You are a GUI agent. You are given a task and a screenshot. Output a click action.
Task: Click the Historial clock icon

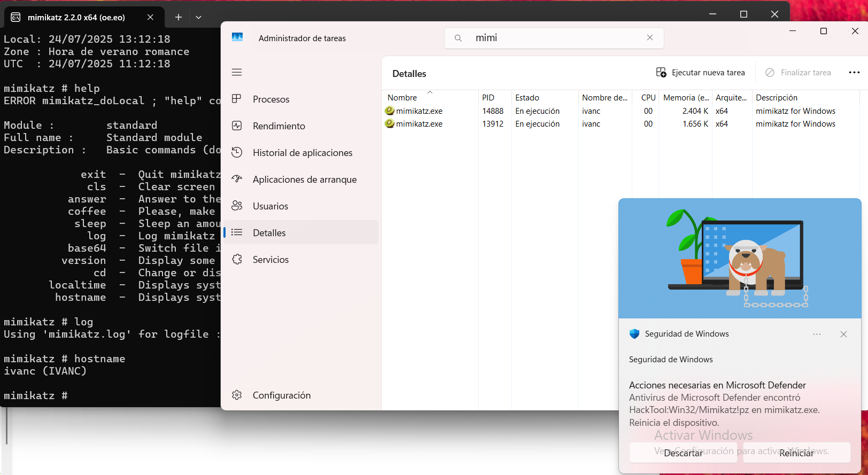(237, 152)
